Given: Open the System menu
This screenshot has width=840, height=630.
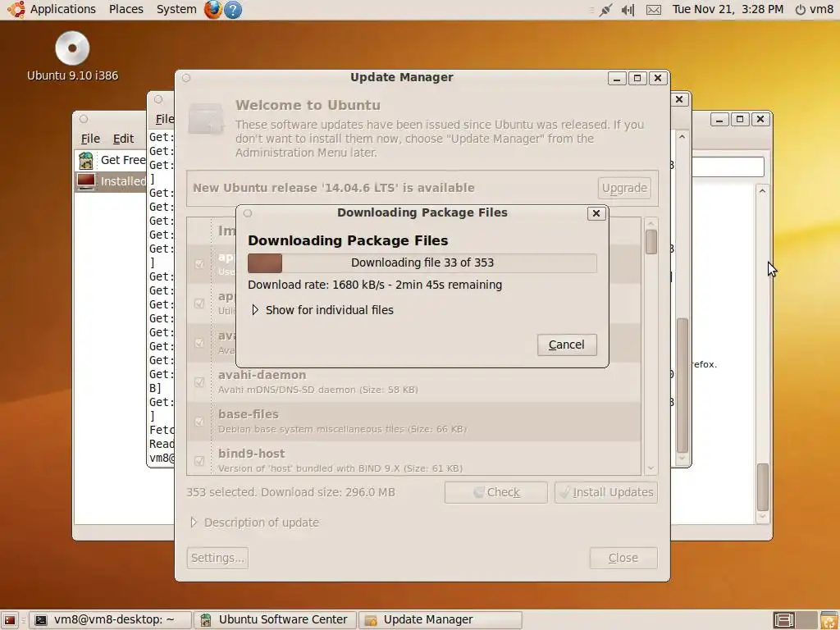Looking at the screenshot, I should [176, 9].
